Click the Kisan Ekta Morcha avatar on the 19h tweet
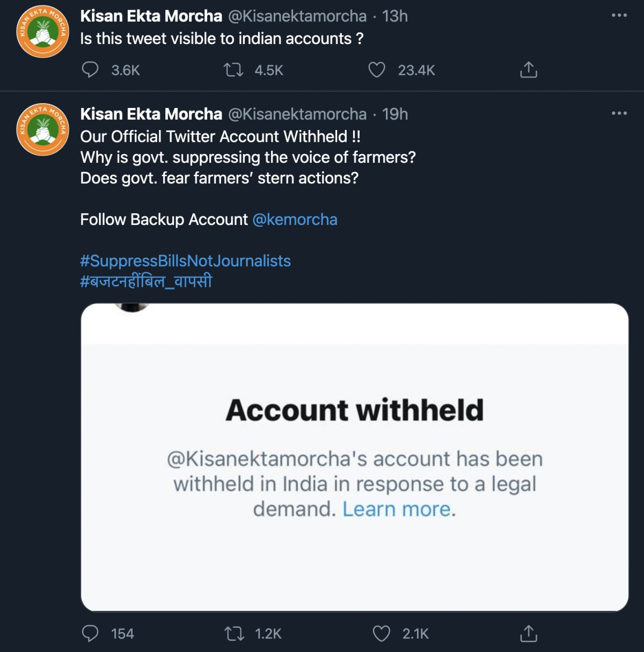The height and width of the screenshot is (652, 644). pyautogui.click(x=43, y=130)
